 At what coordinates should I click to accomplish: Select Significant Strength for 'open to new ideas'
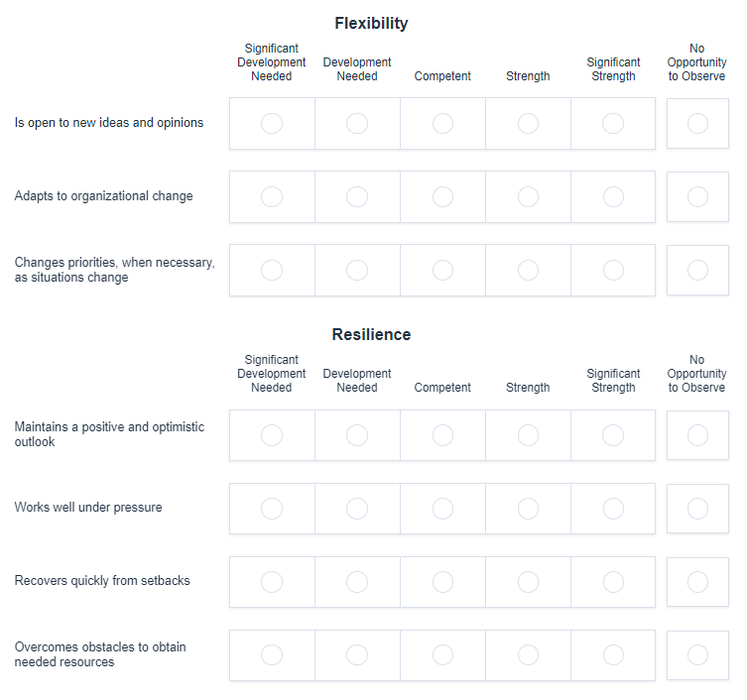coord(613,123)
